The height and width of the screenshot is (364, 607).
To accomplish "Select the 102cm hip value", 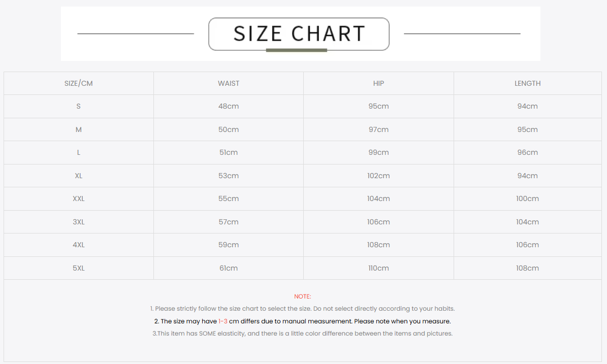I will coord(378,176).
